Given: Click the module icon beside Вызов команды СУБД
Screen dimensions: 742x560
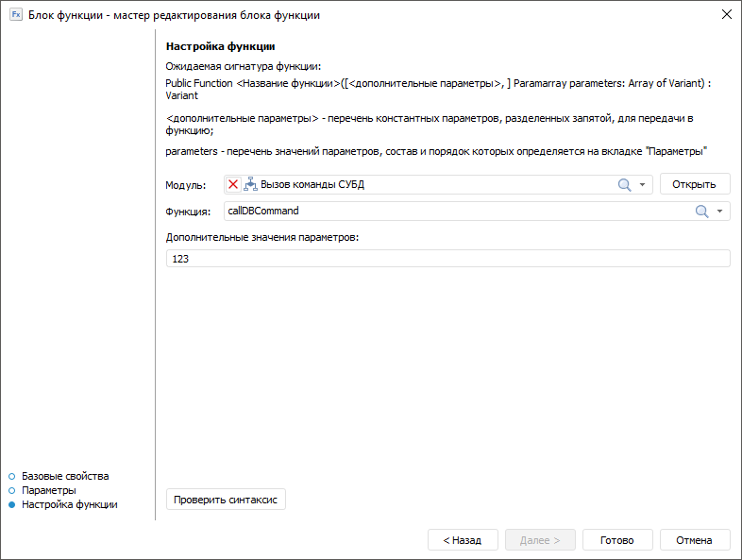Looking at the screenshot, I should click(x=250, y=185).
